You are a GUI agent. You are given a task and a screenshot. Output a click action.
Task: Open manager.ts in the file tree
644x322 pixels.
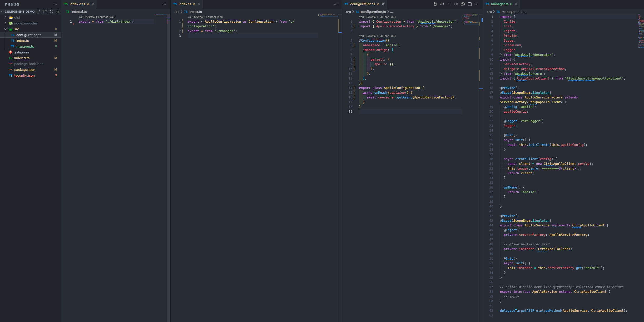(x=31, y=46)
